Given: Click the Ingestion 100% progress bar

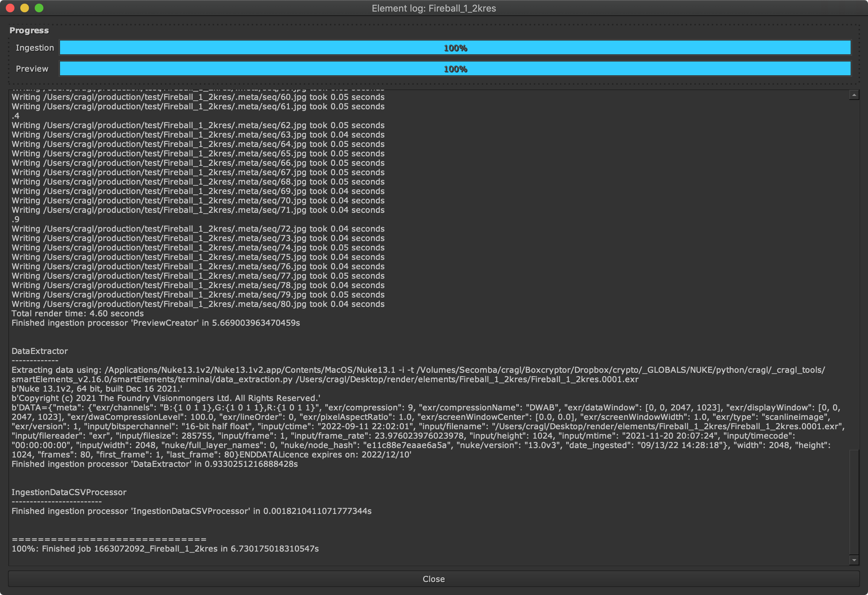Looking at the screenshot, I should 455,48.
